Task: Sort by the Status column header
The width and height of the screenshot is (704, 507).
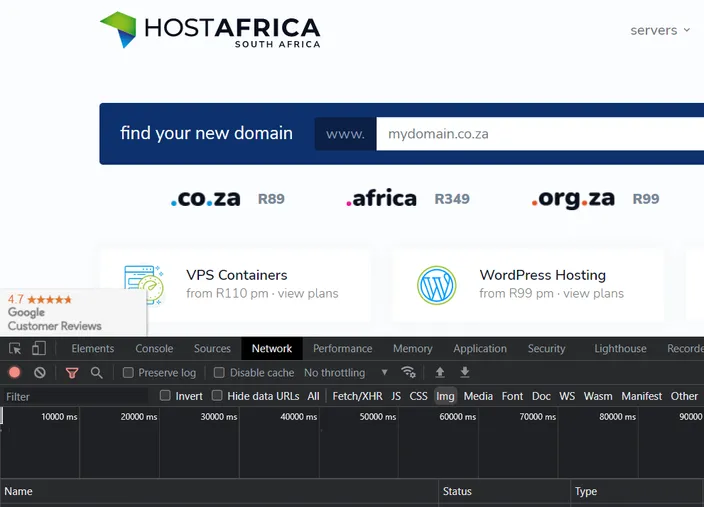Action: 504,491
